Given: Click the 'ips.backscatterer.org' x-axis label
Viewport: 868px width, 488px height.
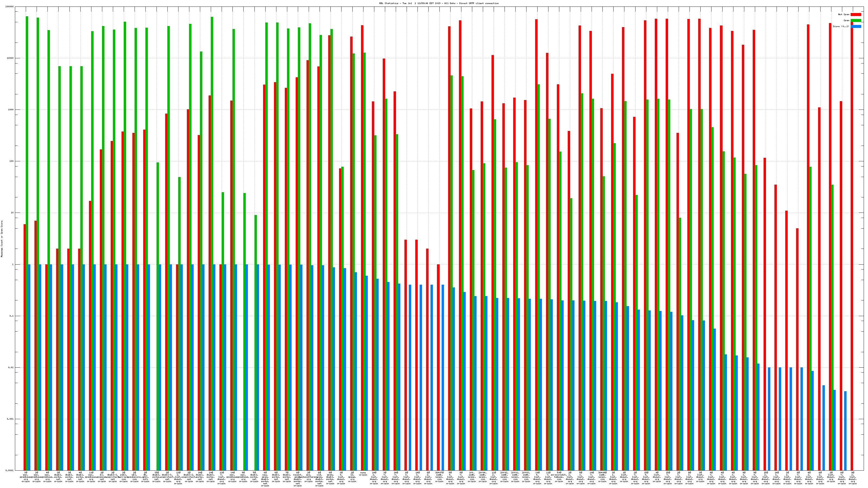Looking at the screenshot, I should tap(309, 477).
